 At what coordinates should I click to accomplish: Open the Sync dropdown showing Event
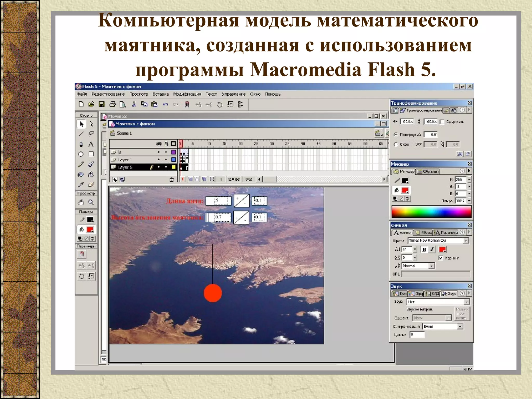[x=460, y=327]
